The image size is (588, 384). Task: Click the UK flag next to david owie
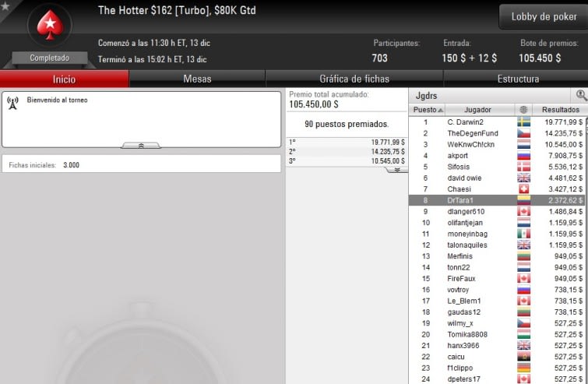[523, 178]
